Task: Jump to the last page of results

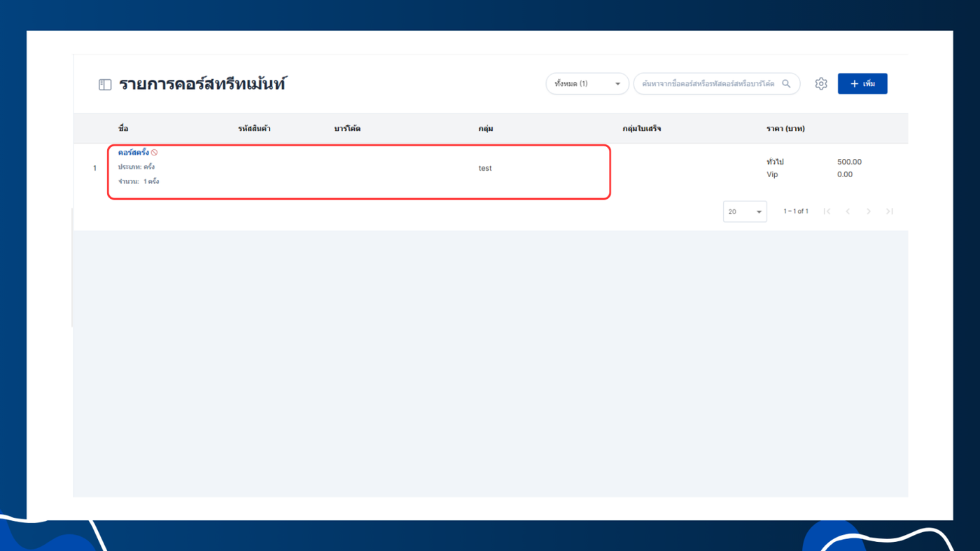Action: click(889, 211)
